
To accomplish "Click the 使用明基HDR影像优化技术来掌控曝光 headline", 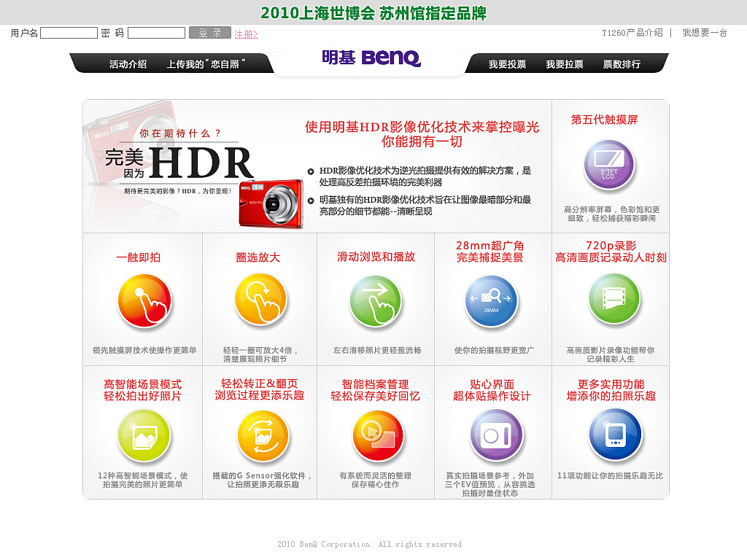I will tap(422, 127).
